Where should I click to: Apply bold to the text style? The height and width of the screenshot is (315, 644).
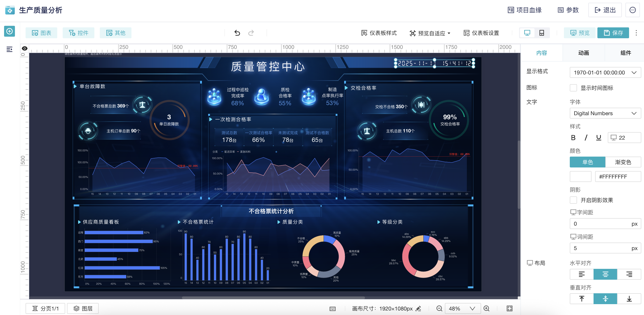573,138
